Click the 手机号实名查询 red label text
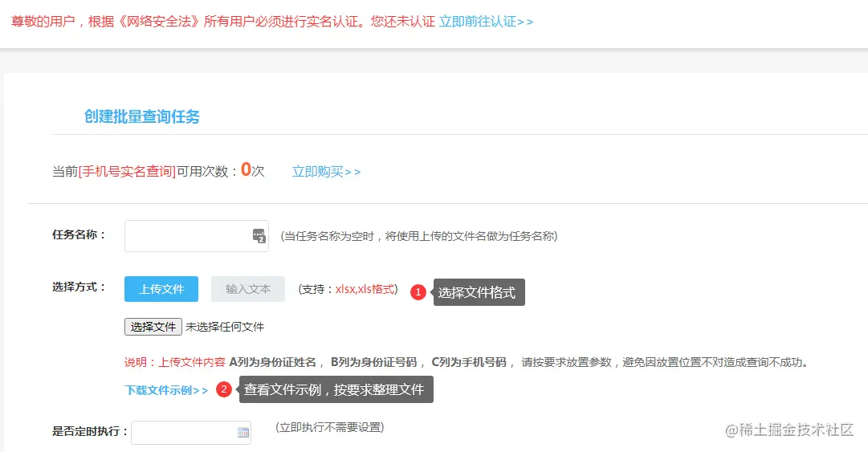The height and width of the screenshot is (452, 868). tap(128, 172)
